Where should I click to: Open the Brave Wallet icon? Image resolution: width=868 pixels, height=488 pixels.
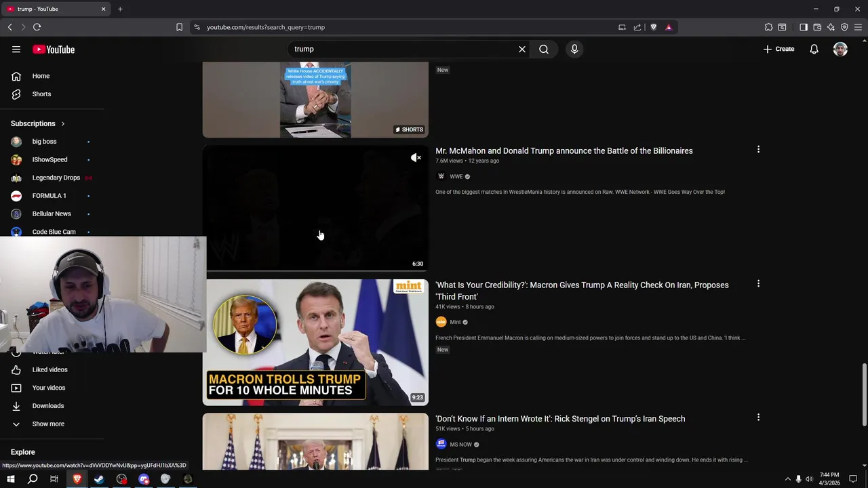817,27
